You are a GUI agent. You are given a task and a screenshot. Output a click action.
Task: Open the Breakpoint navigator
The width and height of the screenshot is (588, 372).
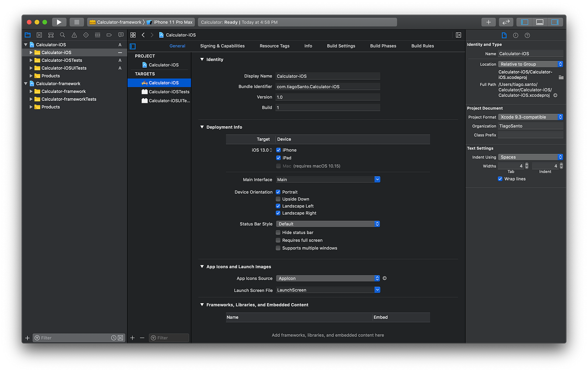click(x=109, y=35)
